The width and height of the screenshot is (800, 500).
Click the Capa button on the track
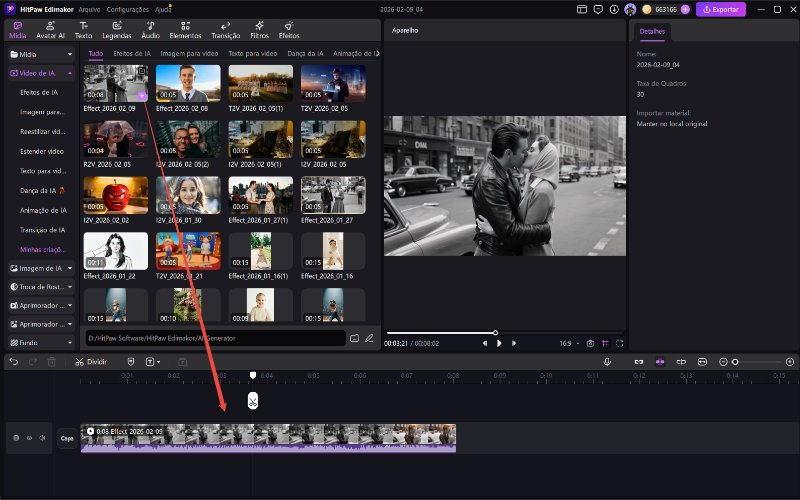[x=67, y=438]
